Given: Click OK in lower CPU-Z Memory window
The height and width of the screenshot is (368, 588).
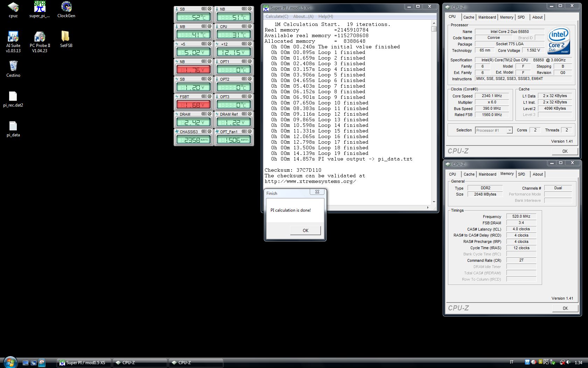Looking at the screenshot, I should 565,308.
